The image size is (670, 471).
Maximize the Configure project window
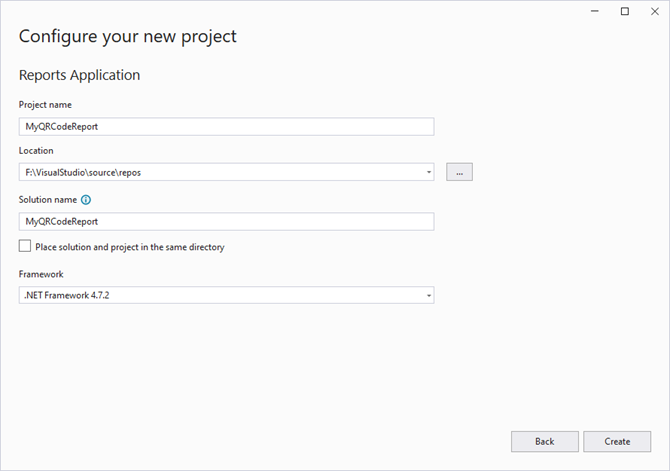625,12
